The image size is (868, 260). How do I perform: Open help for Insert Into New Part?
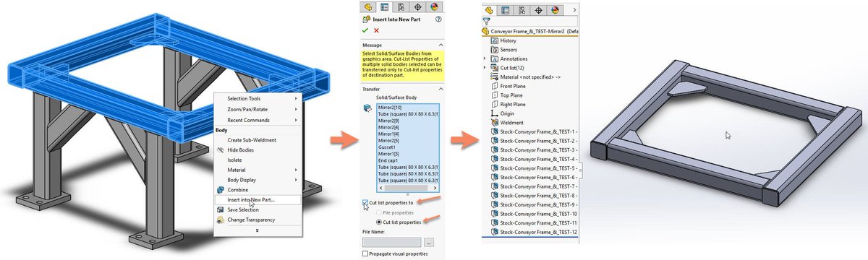pyautogui.click(x=438, y=19)
